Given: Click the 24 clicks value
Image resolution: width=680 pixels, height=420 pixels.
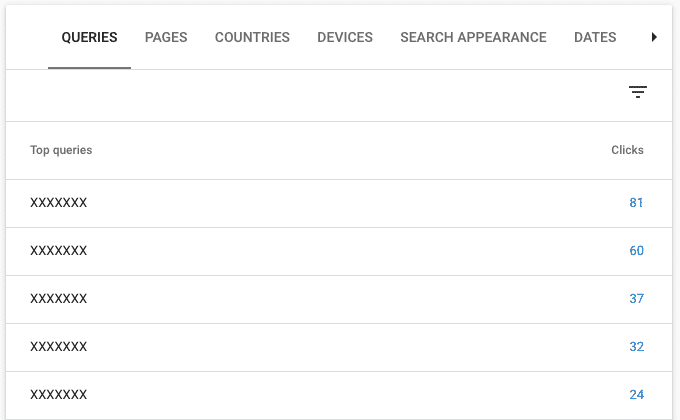Looking at the screenshot, I should click(x=636, y=394).
